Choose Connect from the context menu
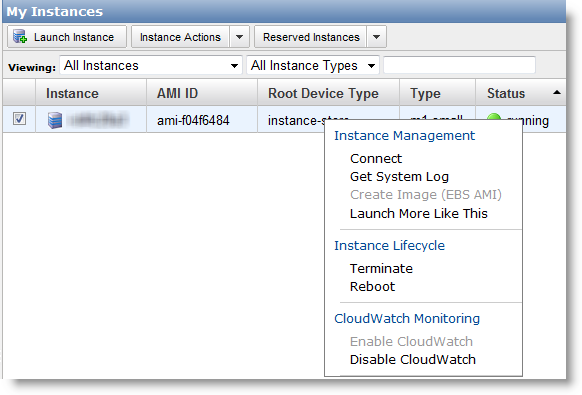This screenshot has width=582, height=395. coord(376,159)
